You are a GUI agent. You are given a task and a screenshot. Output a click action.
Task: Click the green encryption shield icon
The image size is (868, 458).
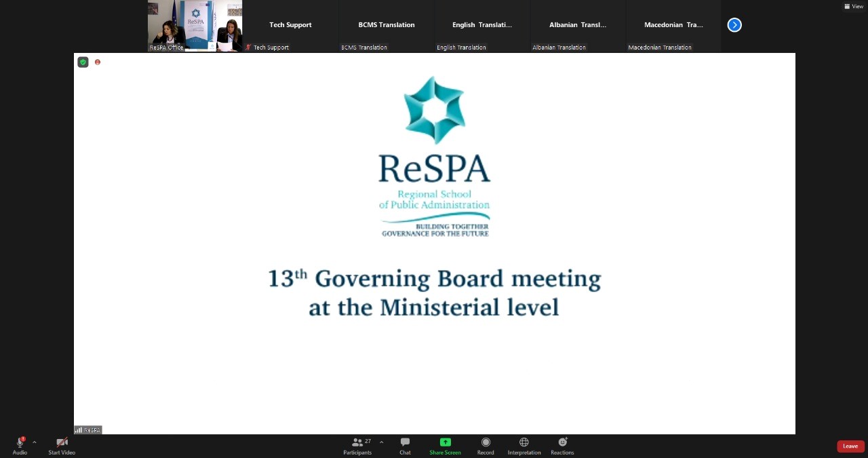tap(83, 62)
